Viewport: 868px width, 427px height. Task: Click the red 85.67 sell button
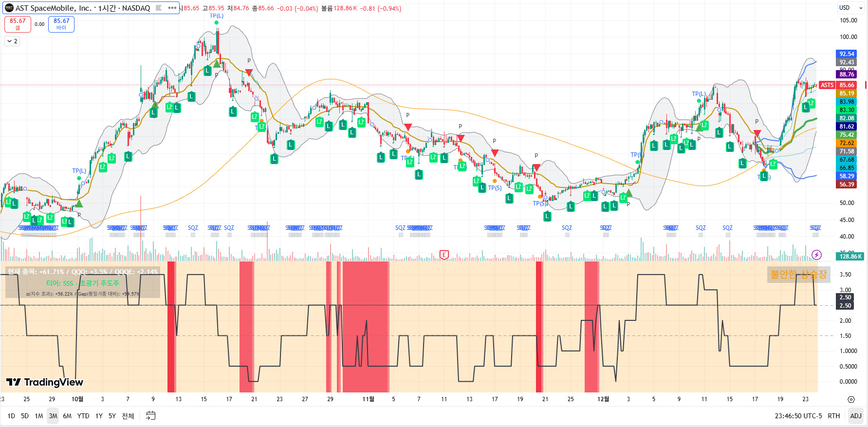pos(18,24)
